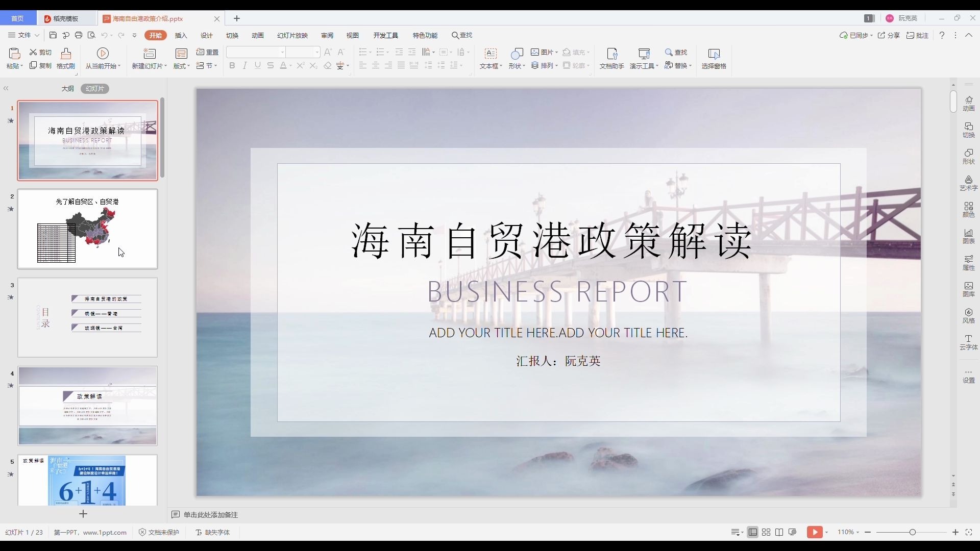Open the Chart (图表) side panel

[969, 236]
